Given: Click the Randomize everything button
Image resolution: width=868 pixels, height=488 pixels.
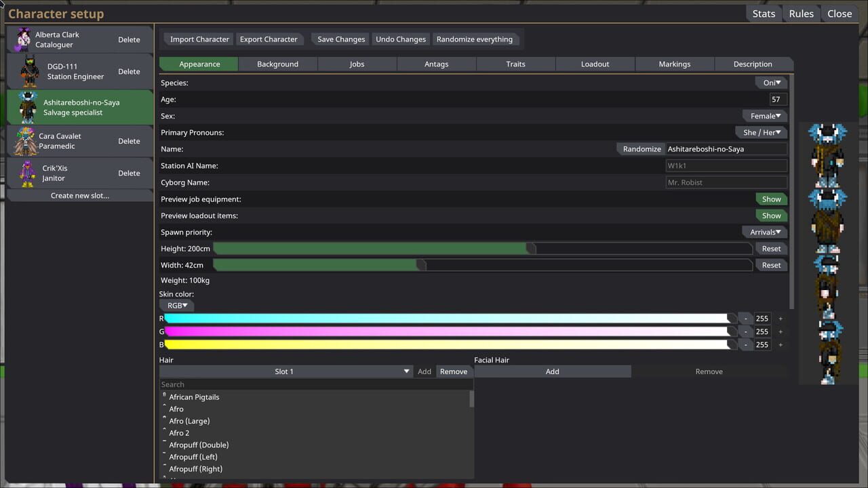Looking at the screenshot, I should click(475, 39).
